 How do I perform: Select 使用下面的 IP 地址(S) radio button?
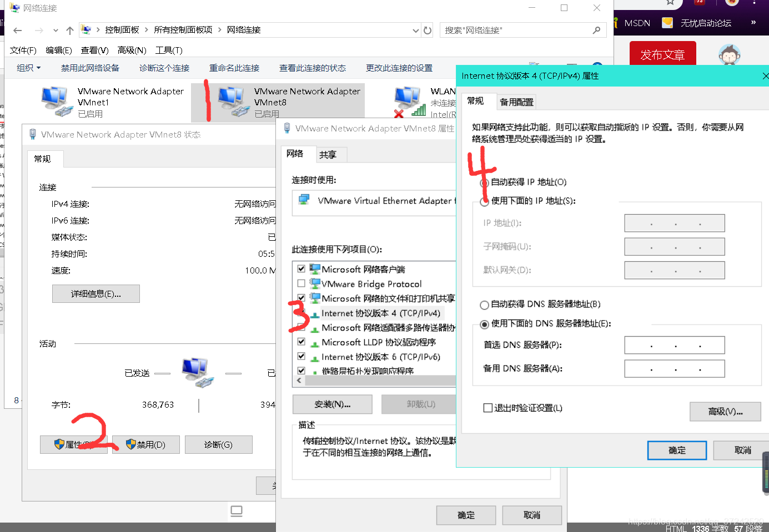coord(484,201)
